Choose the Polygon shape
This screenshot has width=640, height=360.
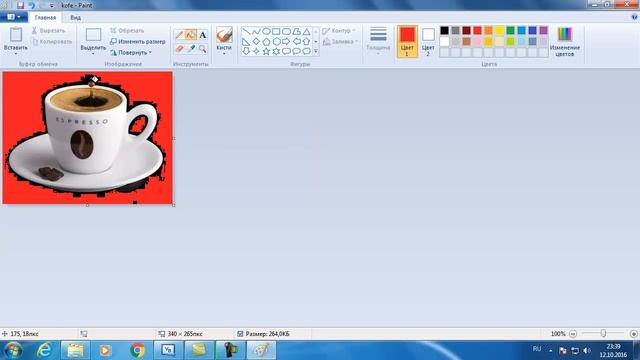[296, 31]
